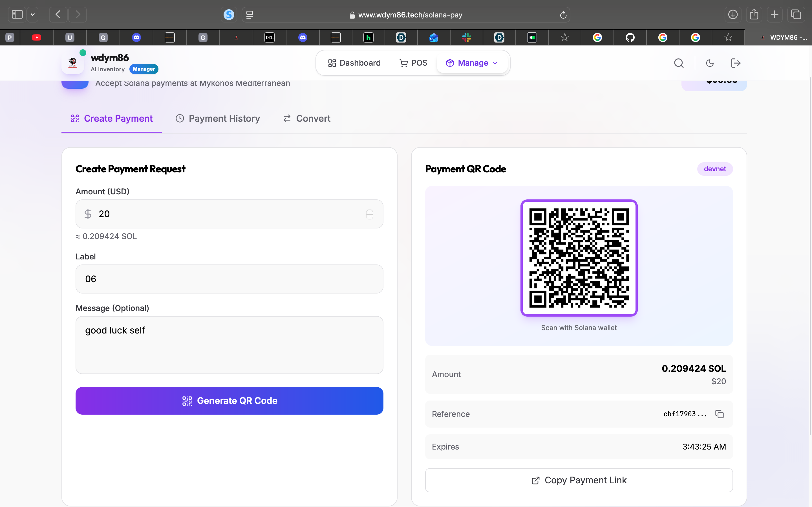812x507 pixels.
Task: Click the Generate QR Code button
Action: [x=229, y=401]
